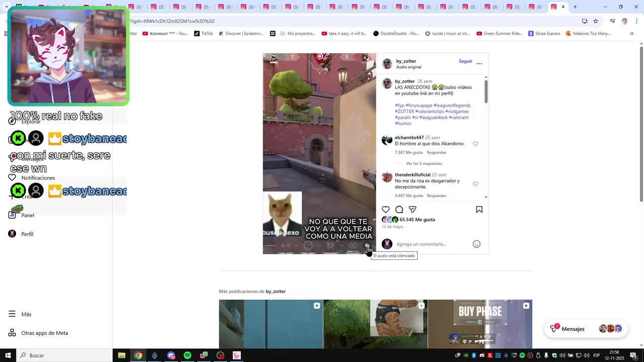Image resolution: width=644 pixels, height=362 pixels.
Task: Unmute the reel audio speaker icon
Action: (367, 245)
